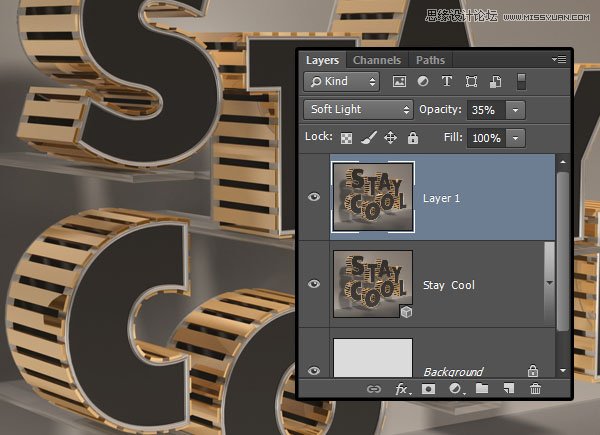The width and height of the screenshot is (600, 435).
Task: Open Layers panel options menu
Action: (559, 59)
